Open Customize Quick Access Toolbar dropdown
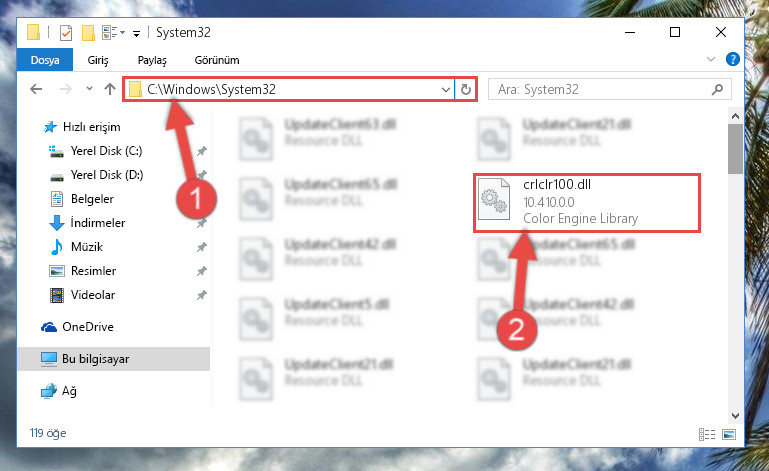Viewport: 769px width, 471px height. (x=136, y=33)
